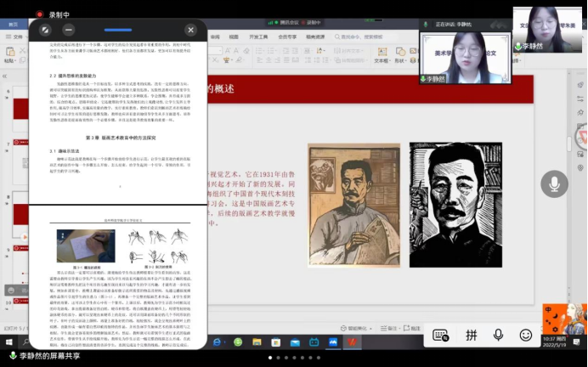This screenshot has height=367, width=588.
Task: Click the text highlight pen icon
Action: coord(239,60)
